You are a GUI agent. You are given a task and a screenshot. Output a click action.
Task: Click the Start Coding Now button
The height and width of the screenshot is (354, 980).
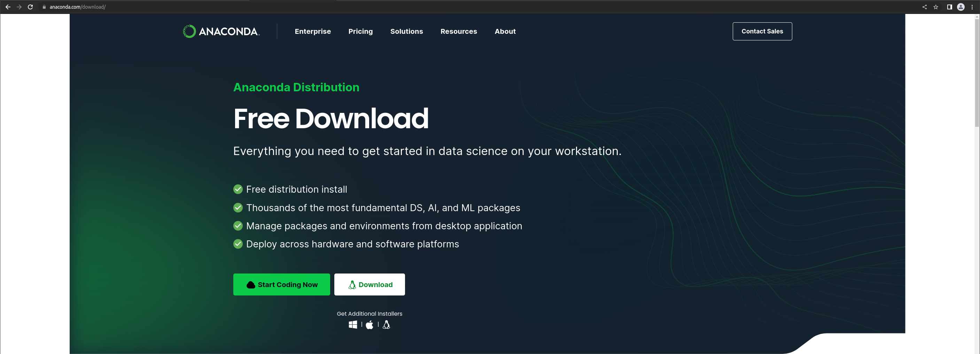pyautogui.click(x=281, y=284)
